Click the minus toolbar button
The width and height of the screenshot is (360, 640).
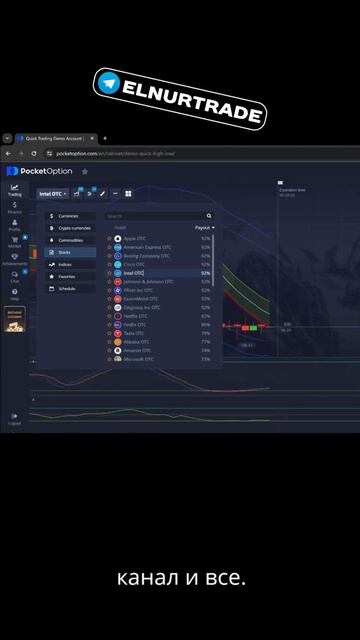pos(115,193)
